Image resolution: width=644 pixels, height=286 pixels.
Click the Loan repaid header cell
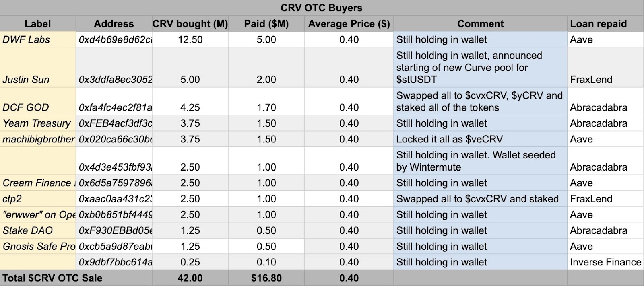(606, 24)
